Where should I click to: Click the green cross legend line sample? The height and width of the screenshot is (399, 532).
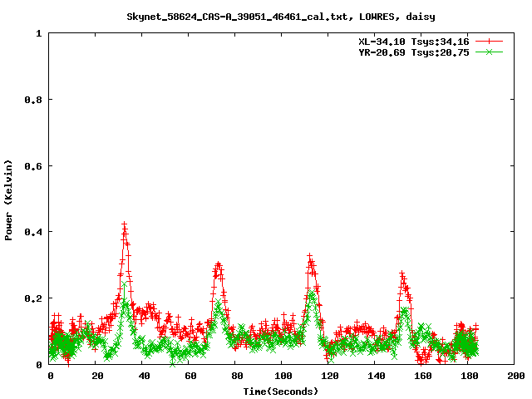[x=489, y=52]
